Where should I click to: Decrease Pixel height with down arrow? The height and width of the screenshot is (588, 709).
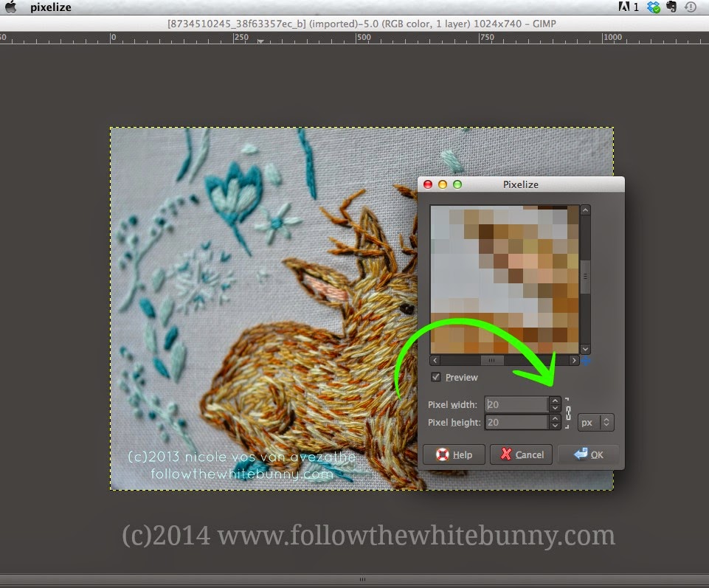pyautogui.click(x=555, y=426)
